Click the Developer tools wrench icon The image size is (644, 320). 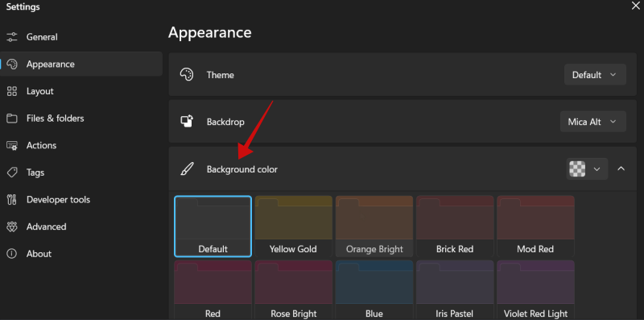click(x=12, y=199)
